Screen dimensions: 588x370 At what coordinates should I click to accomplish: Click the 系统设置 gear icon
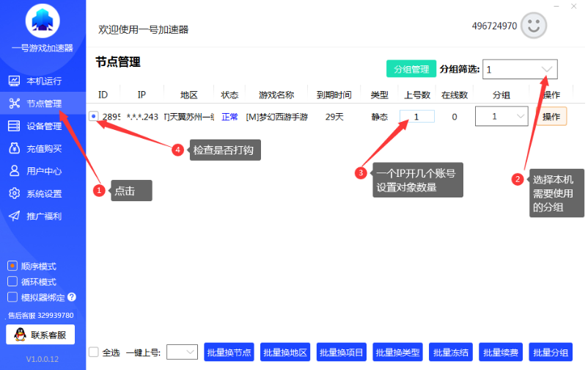point(14,194)
